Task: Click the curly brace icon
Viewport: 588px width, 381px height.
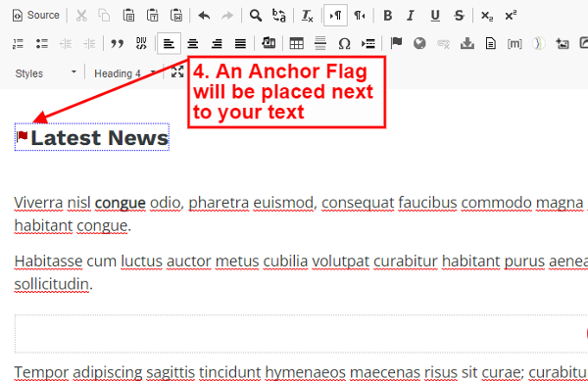Action: (x=538, y=44)
